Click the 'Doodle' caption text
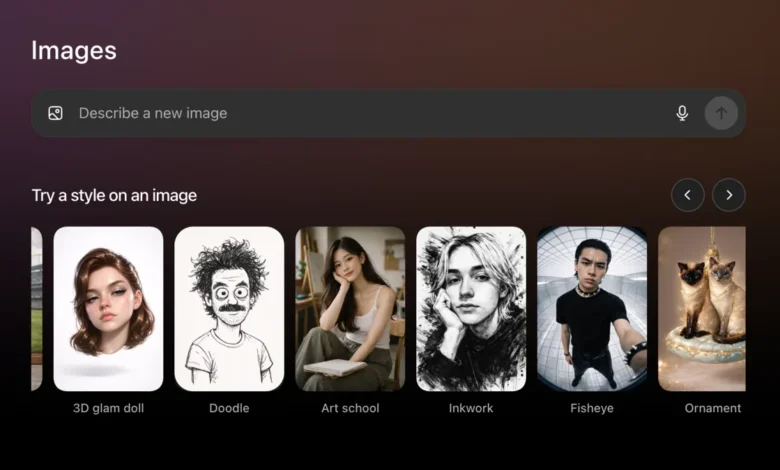The height and width of the screenshot is (470, 780). (x=229, y=408)
